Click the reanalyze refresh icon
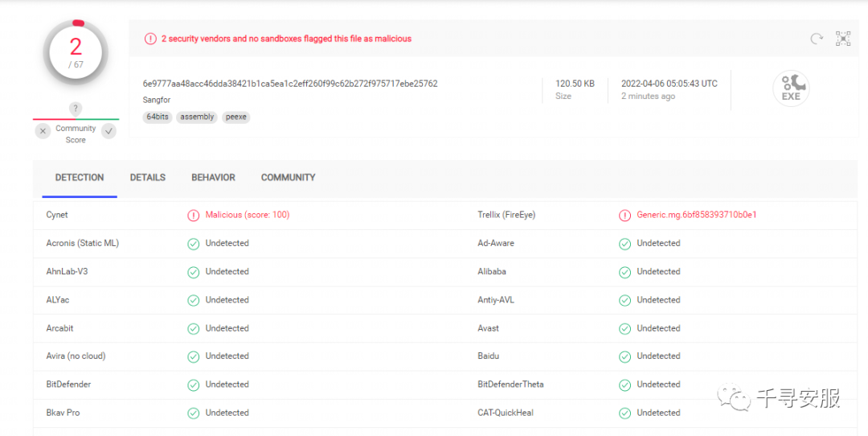 pyautogui.click(x=817, y=39)
